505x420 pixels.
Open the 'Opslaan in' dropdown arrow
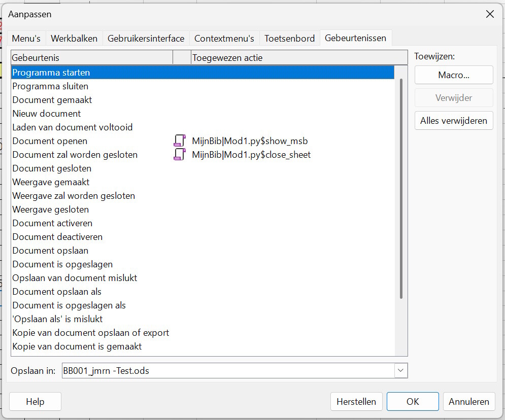[401, 371]
